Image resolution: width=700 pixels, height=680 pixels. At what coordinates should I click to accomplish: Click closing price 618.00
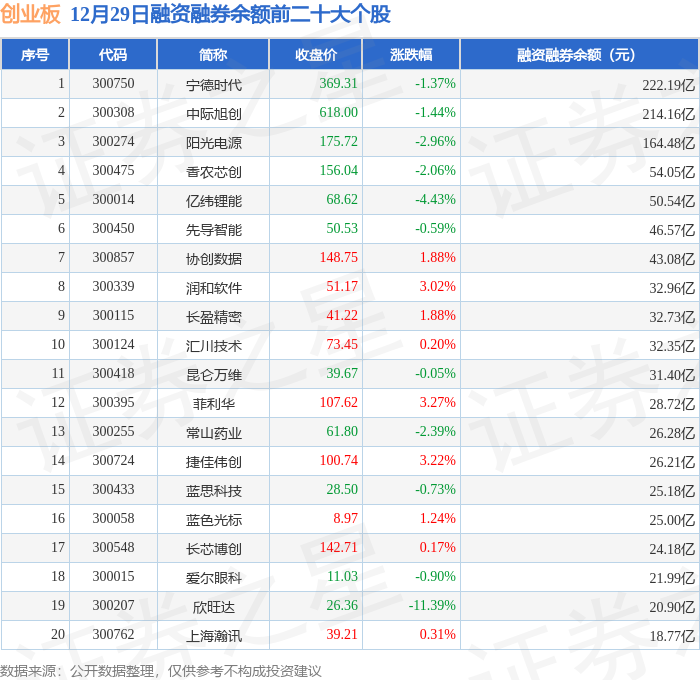pyautogui.click(x=338, y=113)
